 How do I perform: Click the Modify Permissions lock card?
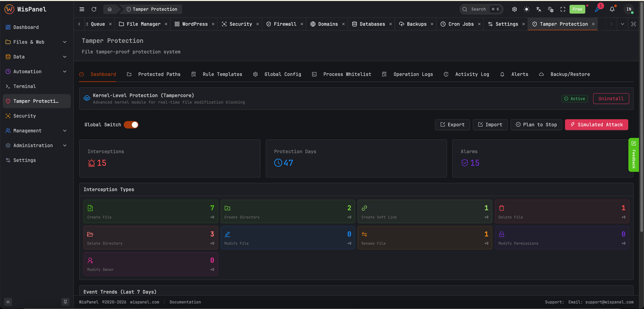562,237
